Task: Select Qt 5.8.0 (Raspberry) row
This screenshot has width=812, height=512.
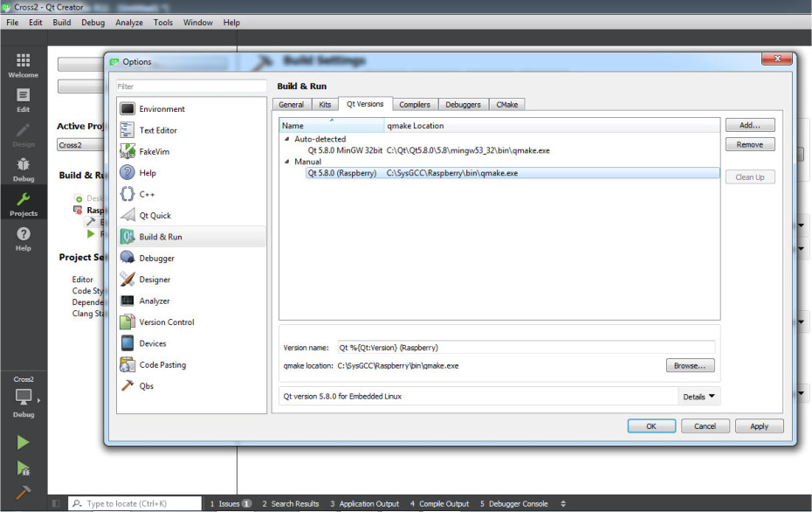Action: 513,173
